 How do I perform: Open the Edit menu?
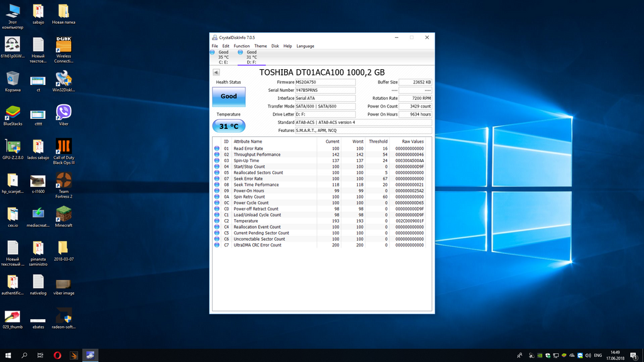pos(226,46)
